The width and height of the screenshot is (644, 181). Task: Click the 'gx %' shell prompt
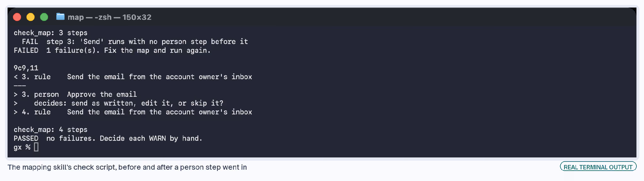coord(22,147)
